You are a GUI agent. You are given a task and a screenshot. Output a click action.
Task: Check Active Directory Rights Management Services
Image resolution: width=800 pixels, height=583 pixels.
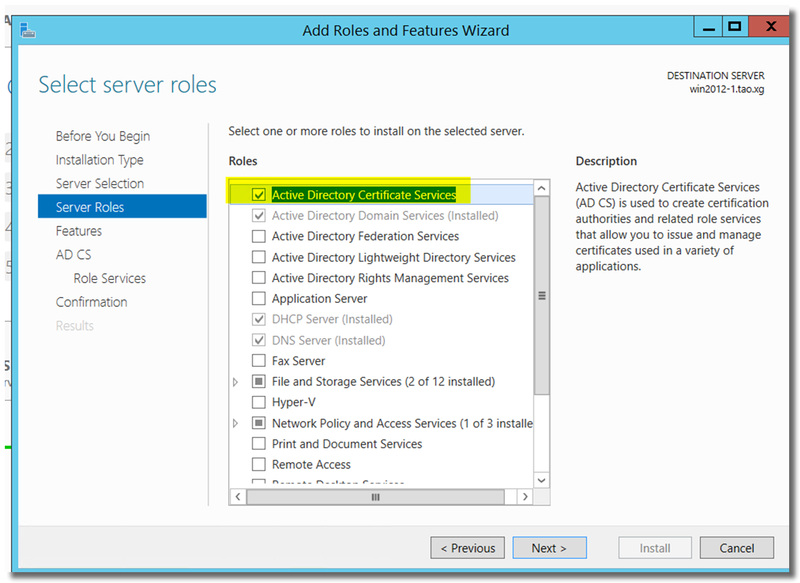tap(259, 278)
